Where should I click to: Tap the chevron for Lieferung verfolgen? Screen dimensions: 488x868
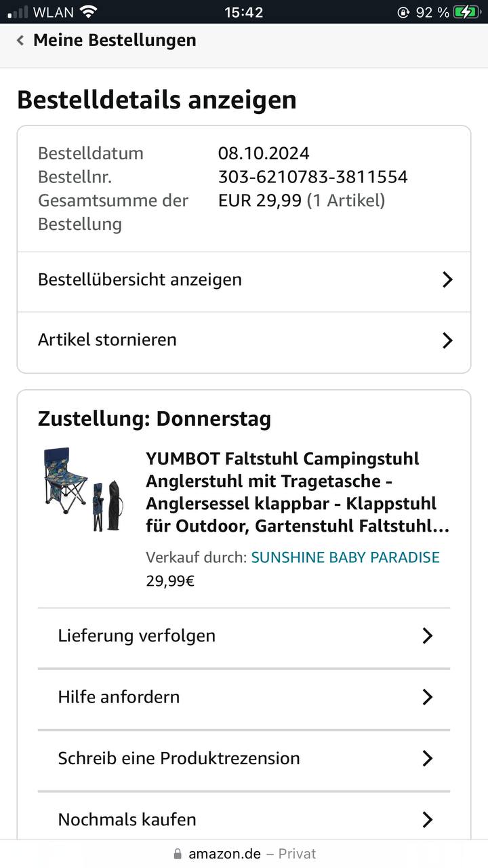pos(427,635)
